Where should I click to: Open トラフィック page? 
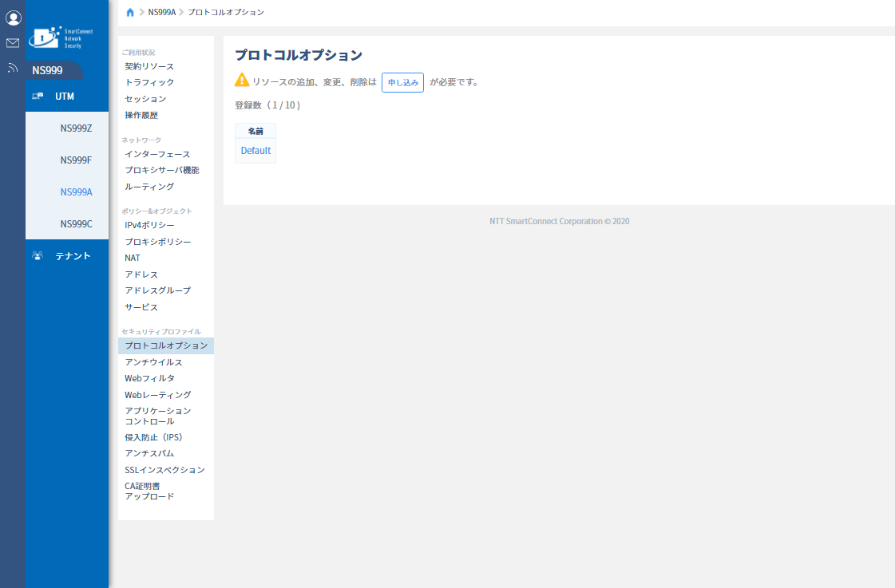tap(149, 83)
